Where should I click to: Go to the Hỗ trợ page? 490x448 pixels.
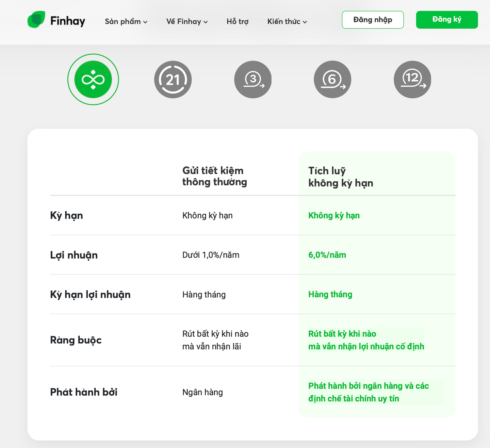(237, 22)
